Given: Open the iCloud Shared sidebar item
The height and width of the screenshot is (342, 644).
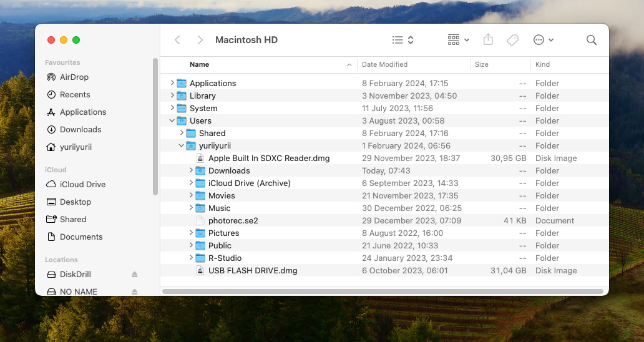Looking at the screenshot, I should [72, 219].
